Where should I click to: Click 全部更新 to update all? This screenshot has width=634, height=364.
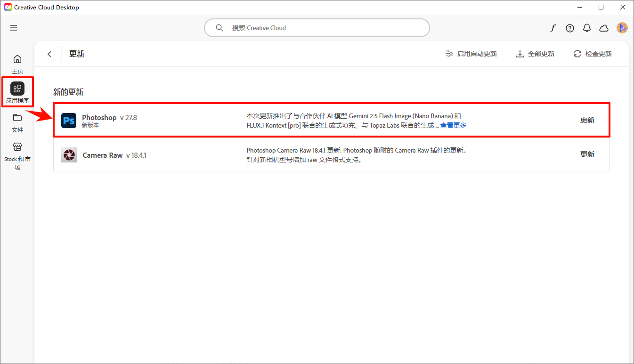point(535,54)
